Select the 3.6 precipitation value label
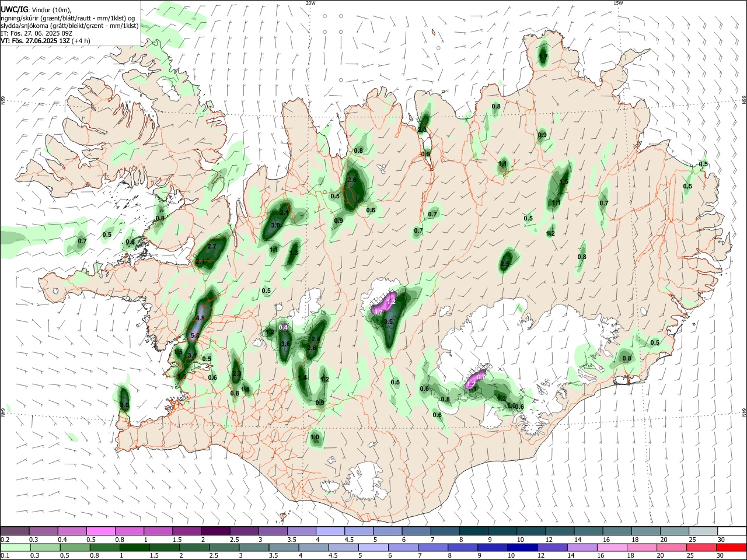The height and width of the screenshot is (560, 747). [285, 344]
